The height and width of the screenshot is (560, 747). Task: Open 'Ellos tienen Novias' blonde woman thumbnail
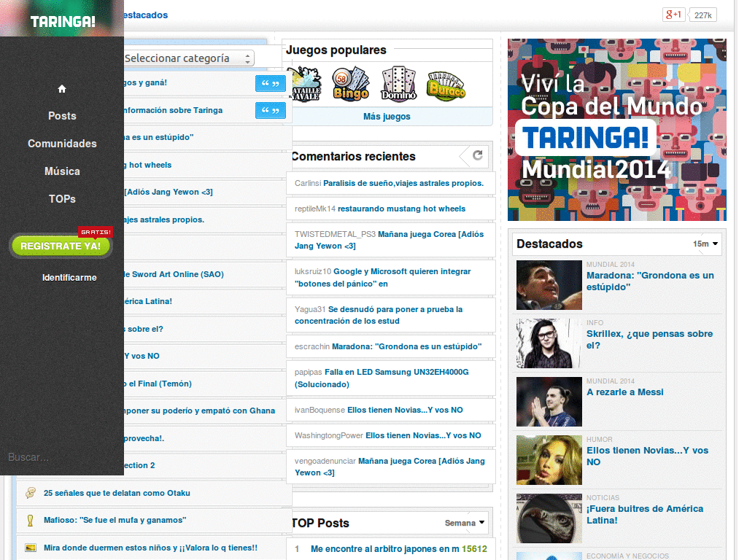549,460
